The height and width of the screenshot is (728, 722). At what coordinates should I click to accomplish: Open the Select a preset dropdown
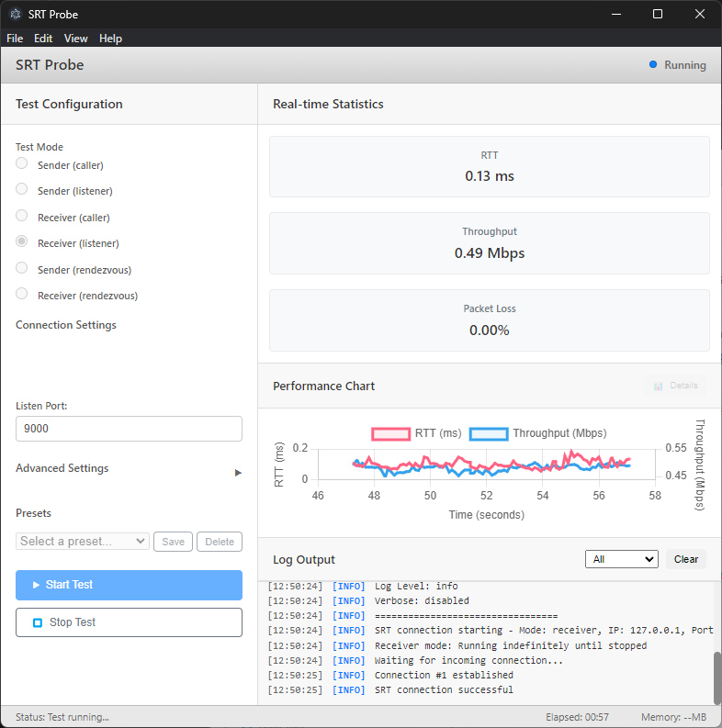pyautogui.click(x=83, y=542)
